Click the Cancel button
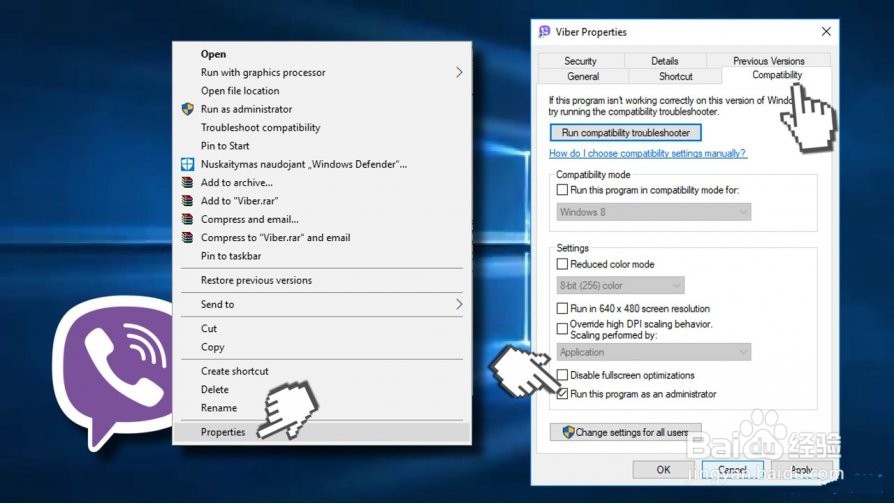 pos(733,470)
